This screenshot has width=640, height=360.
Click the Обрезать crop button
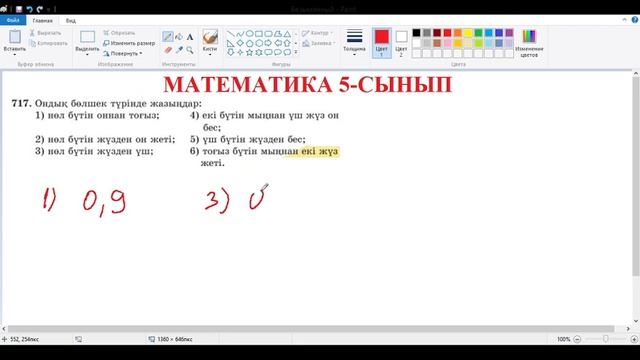click(x=119, y=33)
